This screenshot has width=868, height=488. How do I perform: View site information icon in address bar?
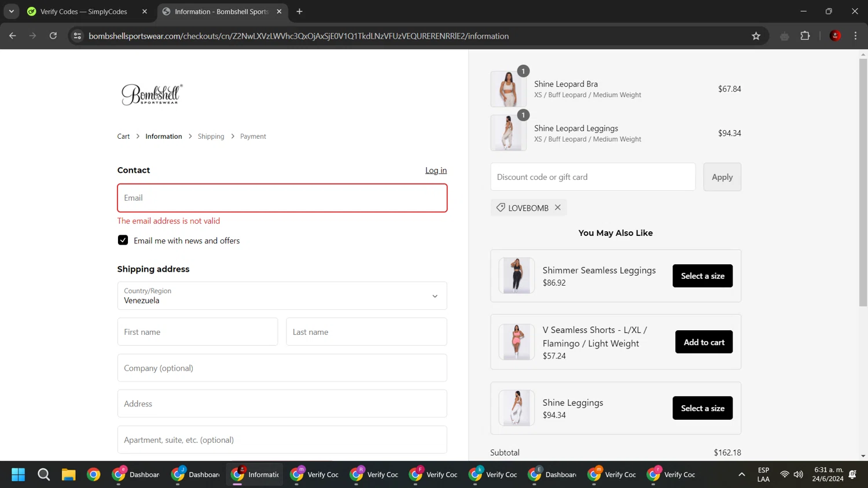78,36
